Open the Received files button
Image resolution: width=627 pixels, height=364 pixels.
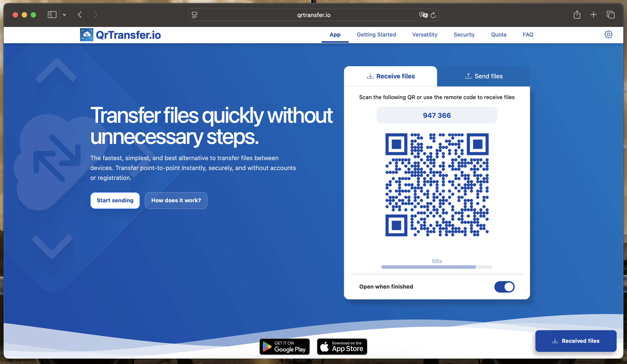click(576, 341)
